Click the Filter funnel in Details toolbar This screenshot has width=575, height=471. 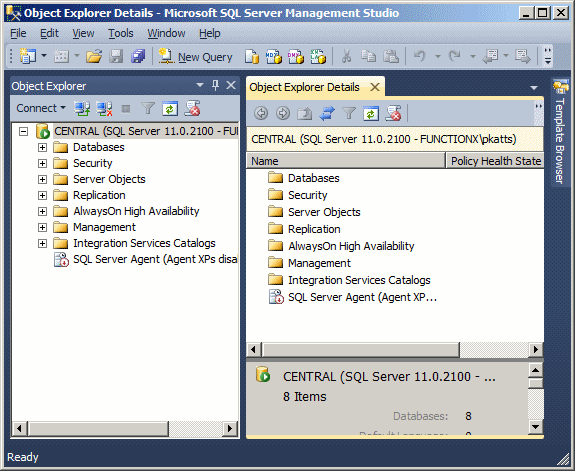point(349,113)
